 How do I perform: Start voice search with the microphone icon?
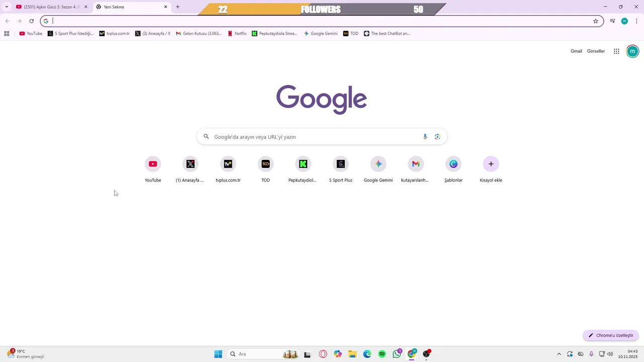coord(425,137)
